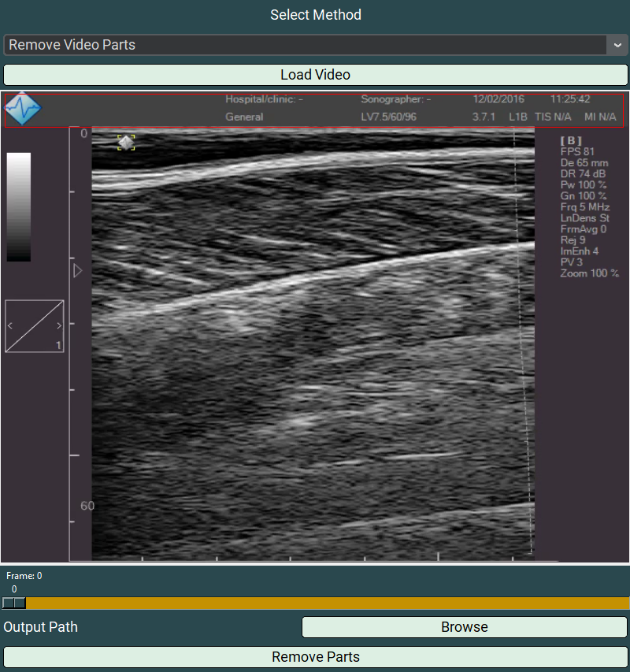Expand the method list using chevron arrow
This screenshot has width=630, height=672.
point(617,45)
